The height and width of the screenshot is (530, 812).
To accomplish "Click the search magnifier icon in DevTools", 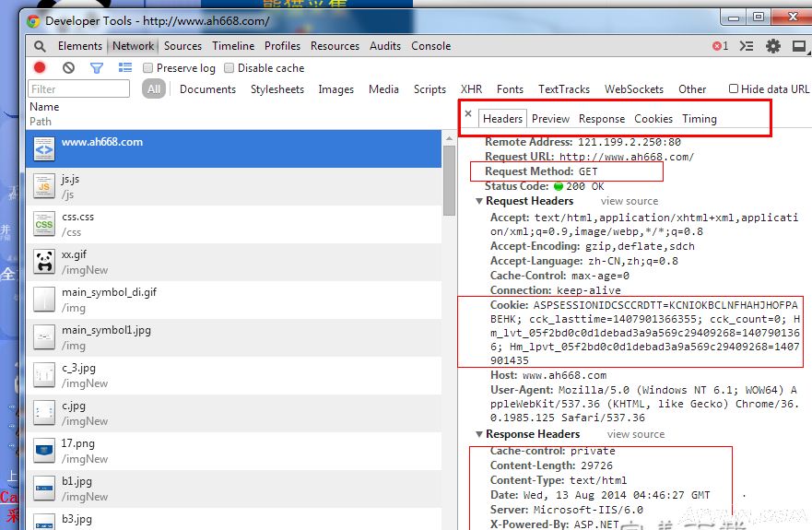I will click(x=40, y=46).
